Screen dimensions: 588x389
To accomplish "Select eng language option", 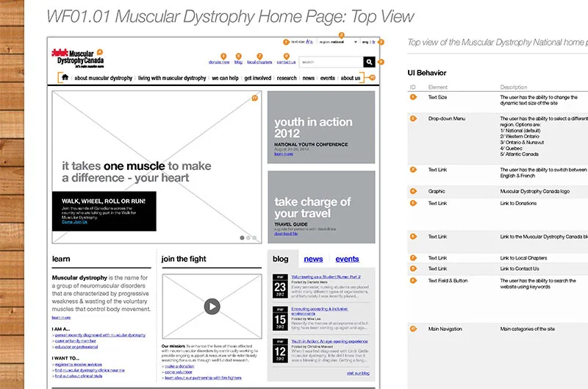I will 365,42.
